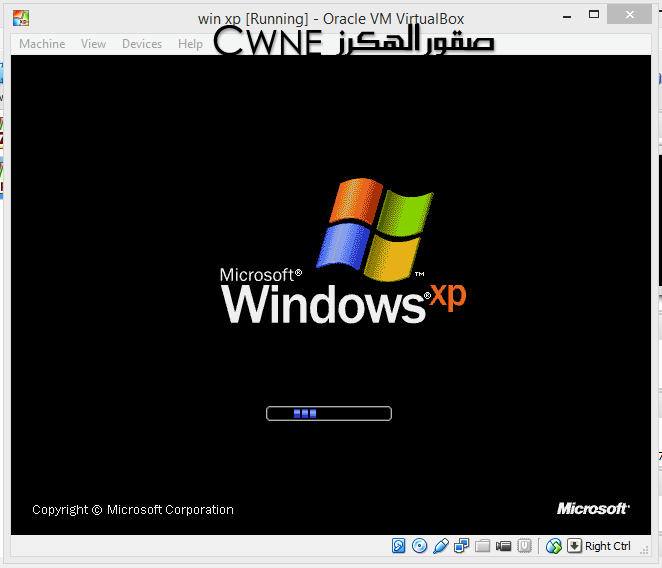This screenshot has width=662, height=568.
Task: Click the USB devices icon
Action: (x=440, y=546)
